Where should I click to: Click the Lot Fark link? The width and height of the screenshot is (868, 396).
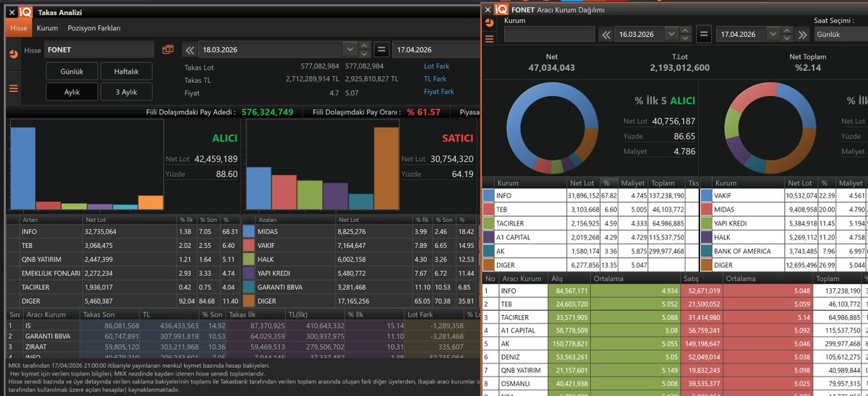436,66
